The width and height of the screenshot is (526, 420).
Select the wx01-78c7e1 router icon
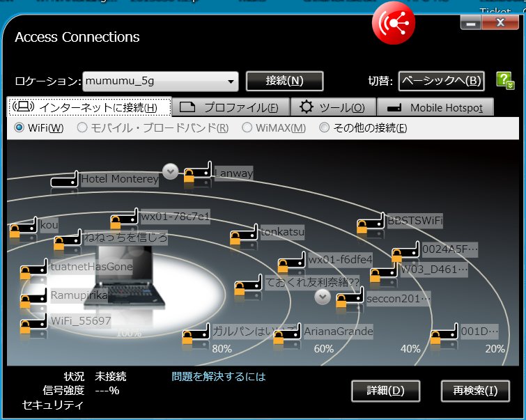point(124,219)
